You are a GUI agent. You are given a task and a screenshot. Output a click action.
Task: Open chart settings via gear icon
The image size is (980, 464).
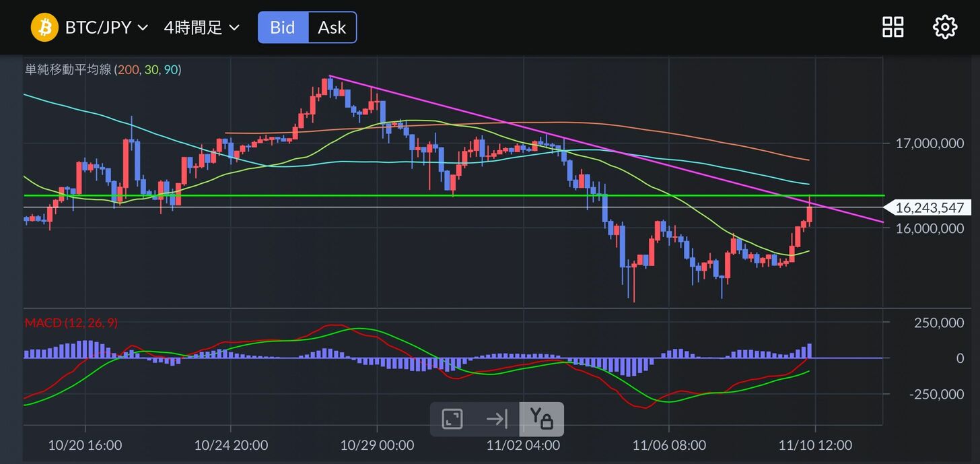click(944, 27)
